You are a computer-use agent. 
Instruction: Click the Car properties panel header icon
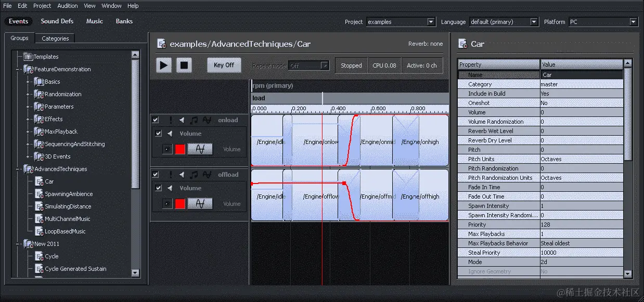[462, 44]
